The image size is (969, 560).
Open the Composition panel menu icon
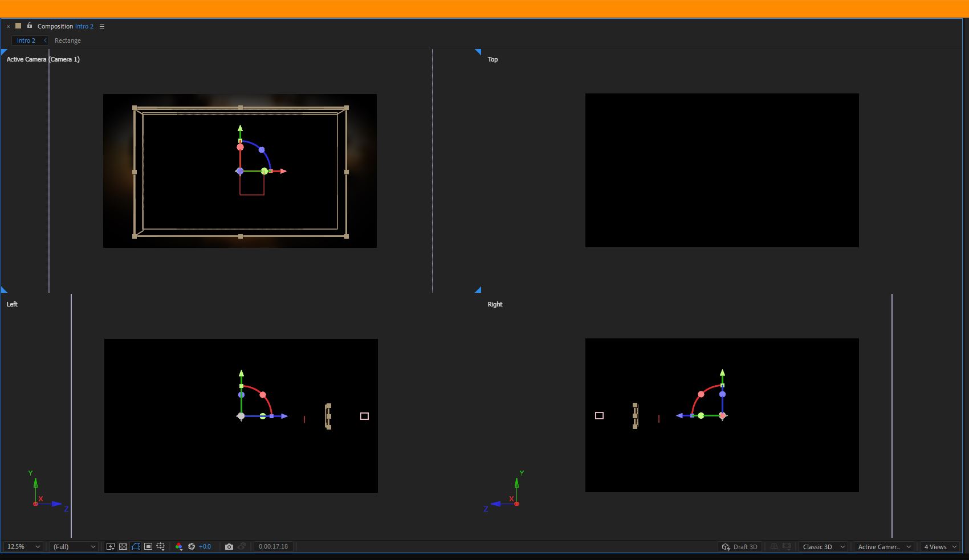101,26
